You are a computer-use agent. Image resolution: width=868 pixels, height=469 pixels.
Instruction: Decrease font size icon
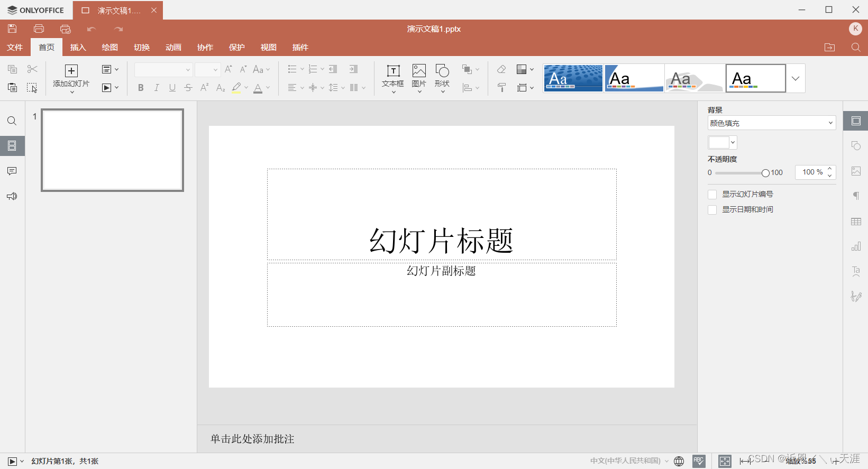pyautogui.click(x=243, y=69)
